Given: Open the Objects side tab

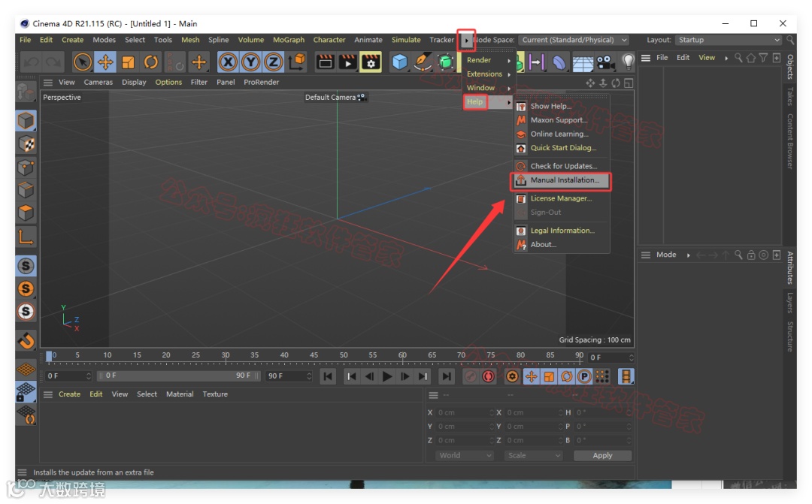Looking at the screenshot, I should (789, 66).
